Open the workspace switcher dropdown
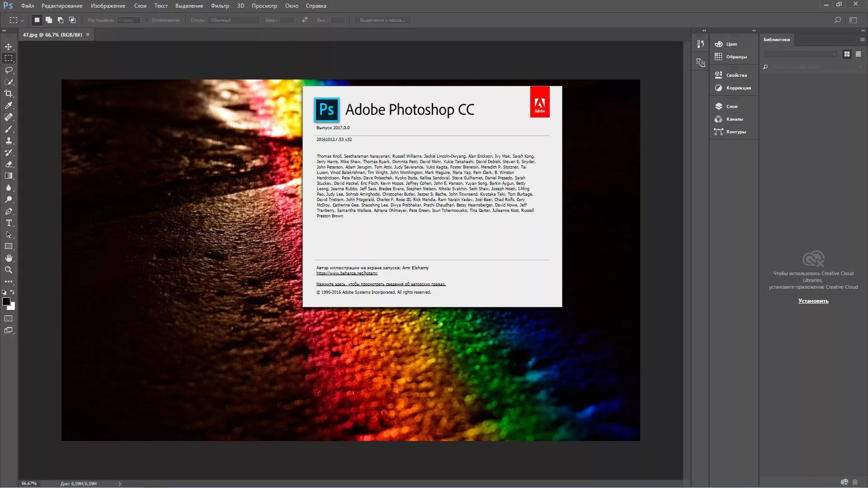Image resolution: width=868 pixels, height=488 pixels. coord(853,20)
